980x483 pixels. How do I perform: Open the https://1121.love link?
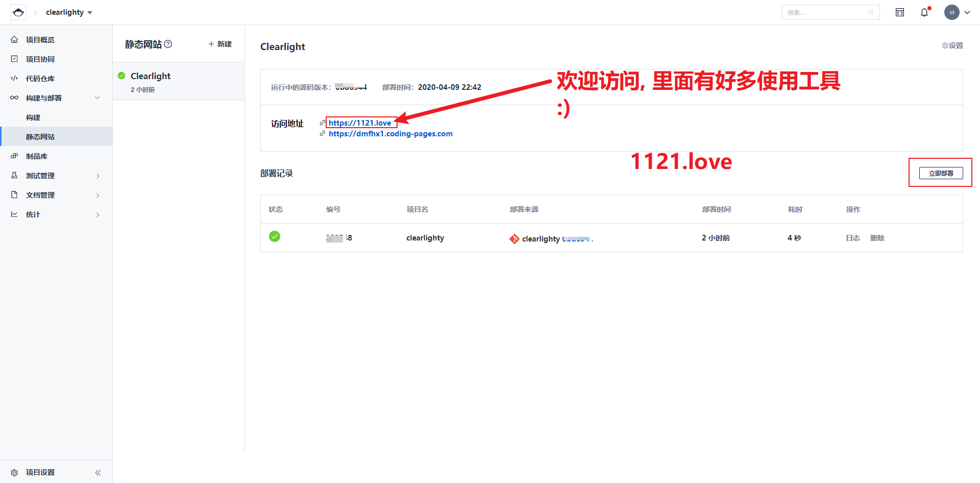[x=360, y=123]
